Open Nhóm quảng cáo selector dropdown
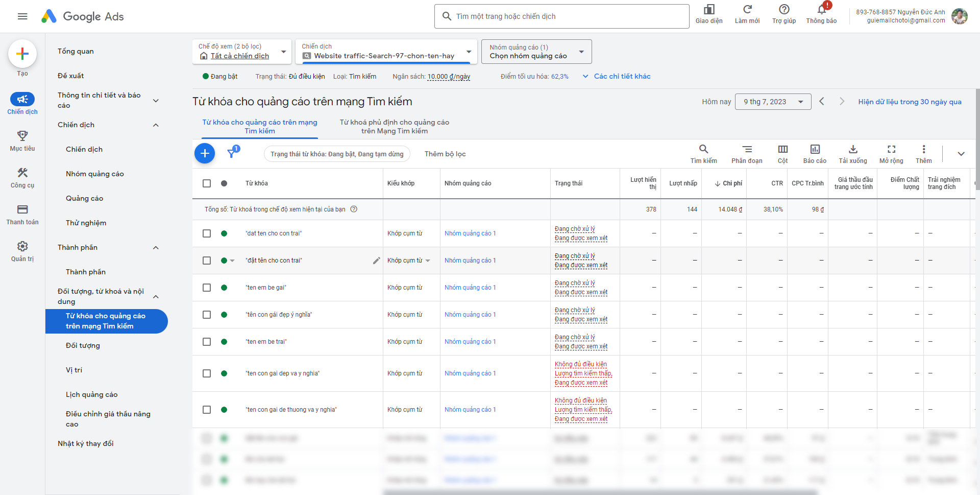980x495 pixels. tap(536, 52)
